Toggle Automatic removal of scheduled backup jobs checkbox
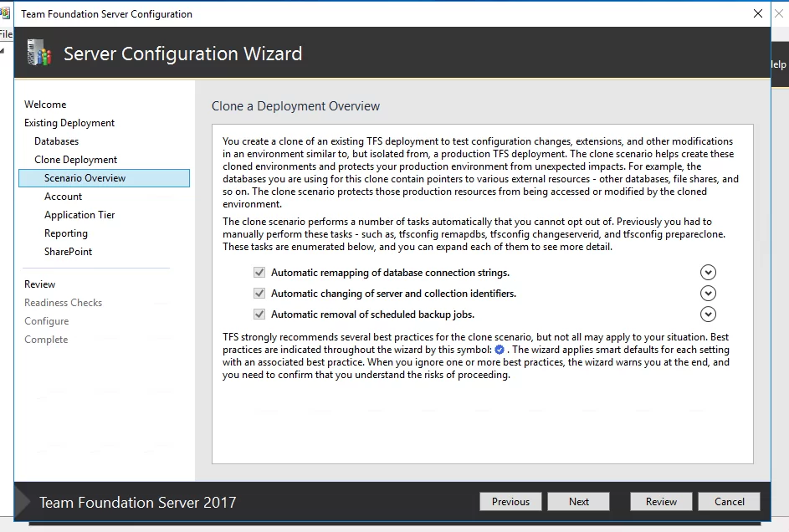The image size is (789, 532). coord(259,315)
